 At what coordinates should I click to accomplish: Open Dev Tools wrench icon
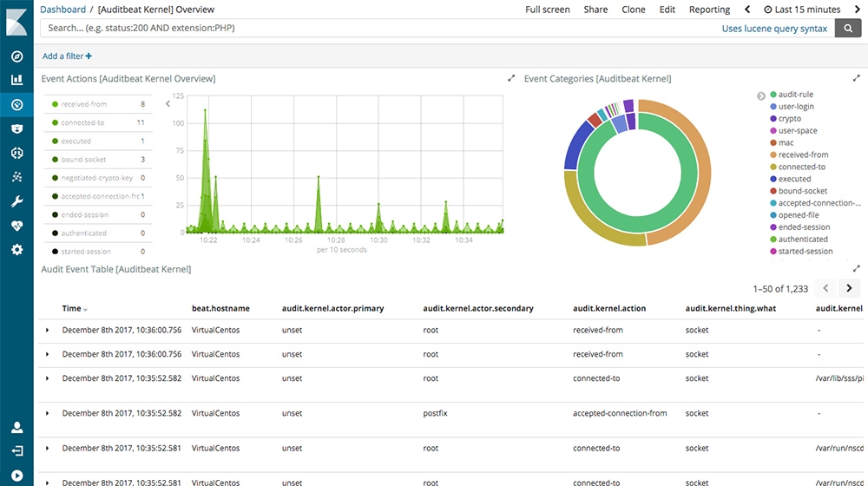(17, 201)
